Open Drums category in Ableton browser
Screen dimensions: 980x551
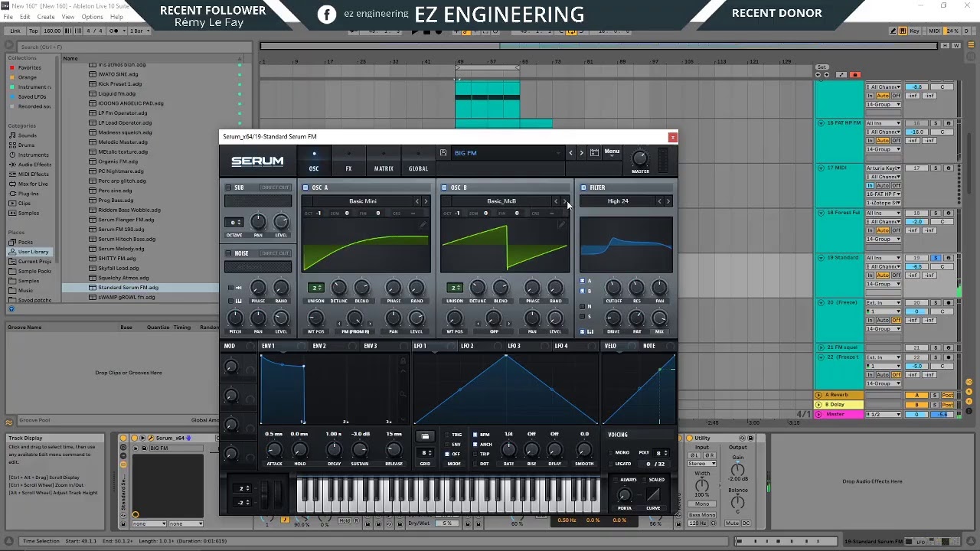coord(26,145)
